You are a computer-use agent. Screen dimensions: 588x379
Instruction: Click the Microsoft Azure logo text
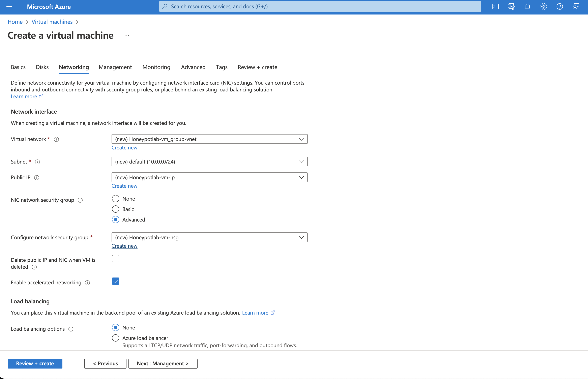point(49,7)
